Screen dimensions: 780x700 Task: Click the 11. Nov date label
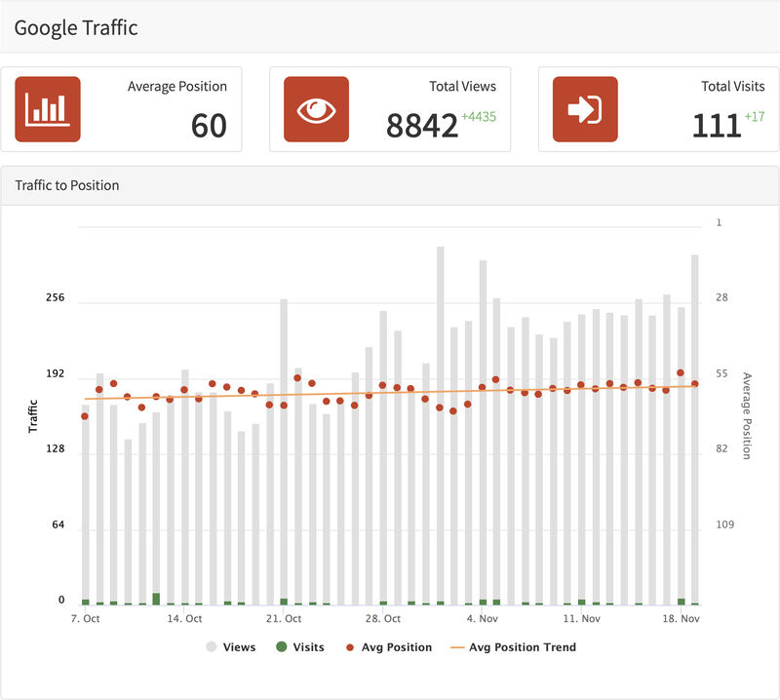581,618
